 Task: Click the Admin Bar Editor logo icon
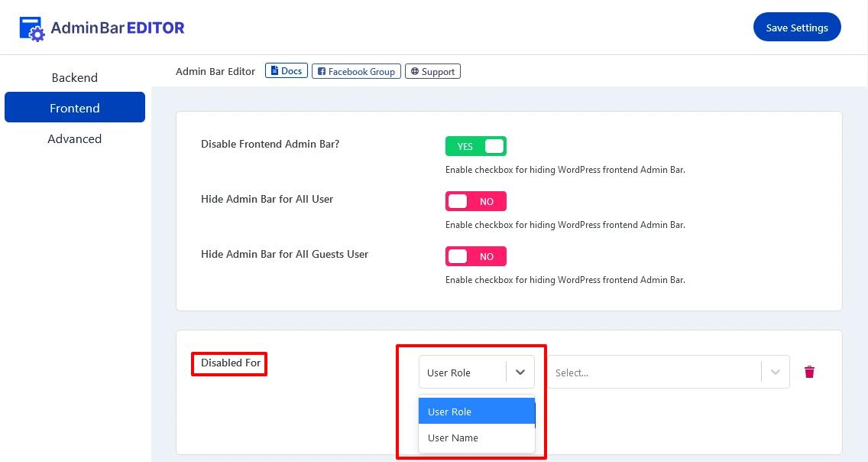(x=31, y=28)
